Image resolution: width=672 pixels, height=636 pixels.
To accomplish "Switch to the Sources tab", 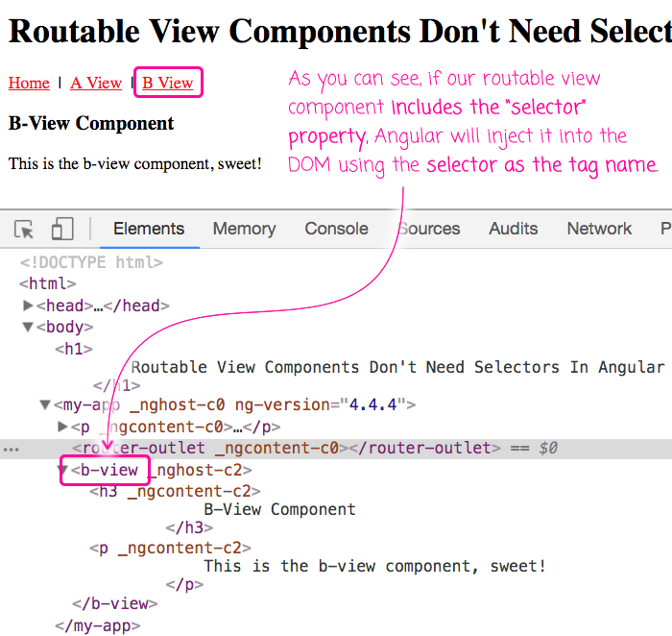I will pos(429,229).
